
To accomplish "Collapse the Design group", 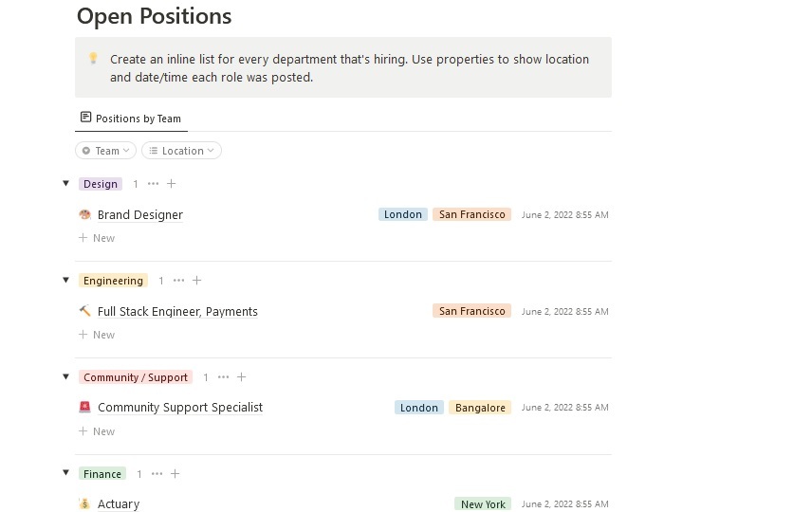I will coord(65,184).
